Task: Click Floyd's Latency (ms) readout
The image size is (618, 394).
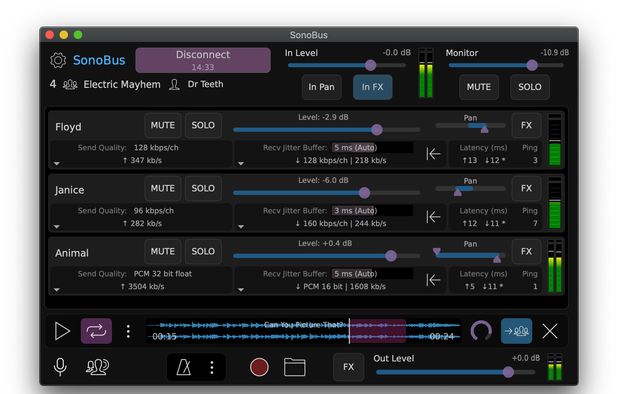Action: coord(483,154)
